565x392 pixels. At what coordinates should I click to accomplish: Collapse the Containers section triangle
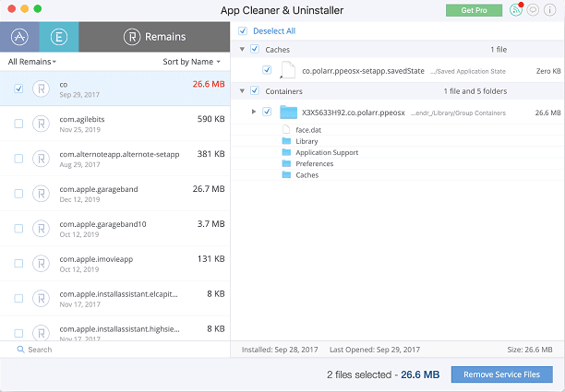pos(243,91)
